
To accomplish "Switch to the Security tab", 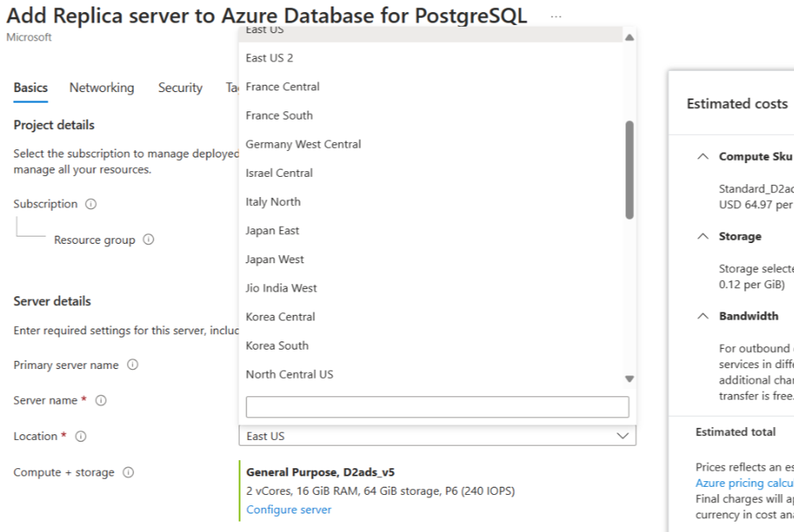I will (x=180, y=87).
